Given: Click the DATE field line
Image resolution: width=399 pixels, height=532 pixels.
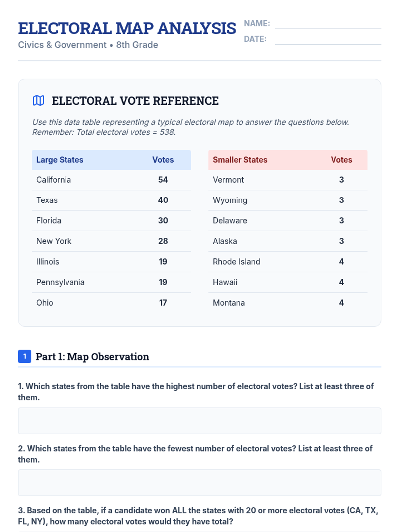Looking at the screenshot, I should (x=328, y=40).
